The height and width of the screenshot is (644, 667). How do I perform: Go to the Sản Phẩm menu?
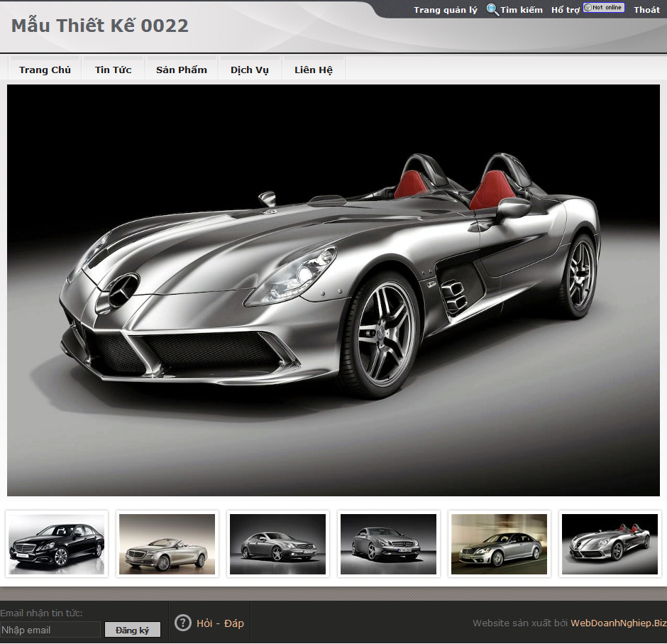tap(182, 70)
